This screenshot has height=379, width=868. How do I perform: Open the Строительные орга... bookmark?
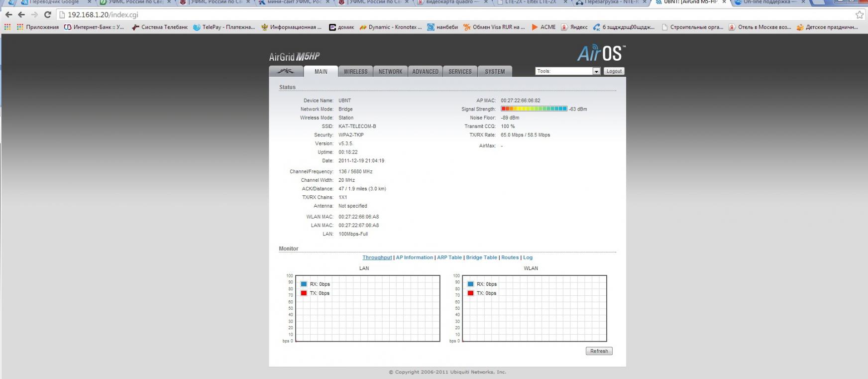click(692, 27)
